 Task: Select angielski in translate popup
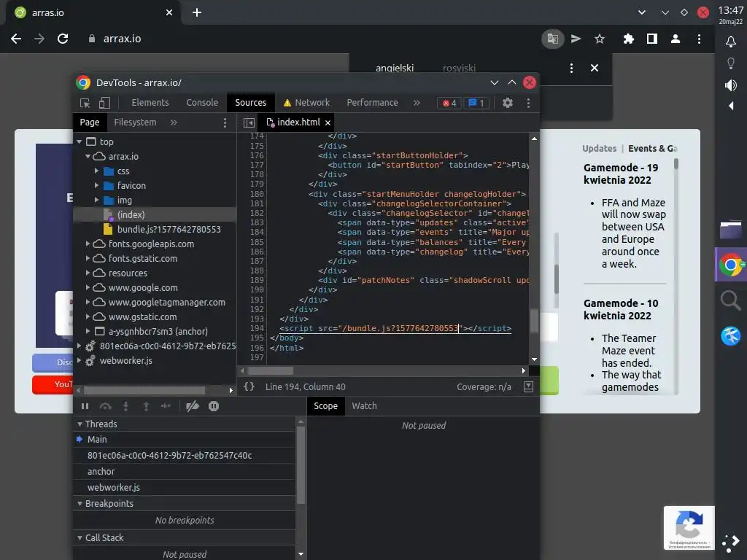tap(395, 68)
